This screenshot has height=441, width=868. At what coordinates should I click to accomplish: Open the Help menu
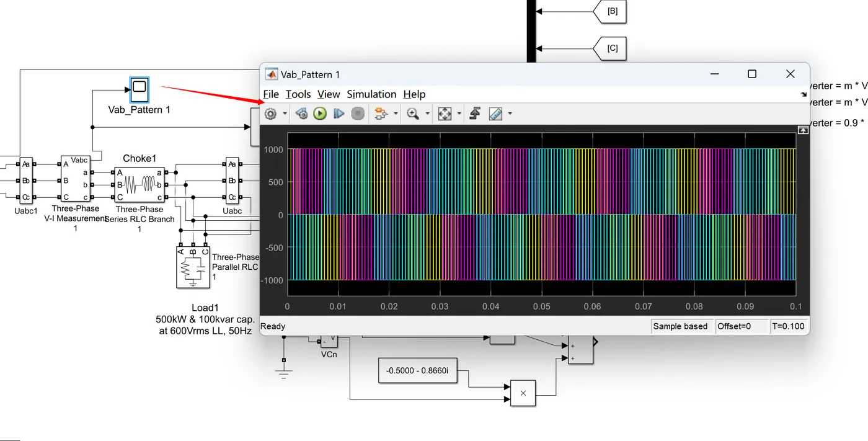pos(414,94)
